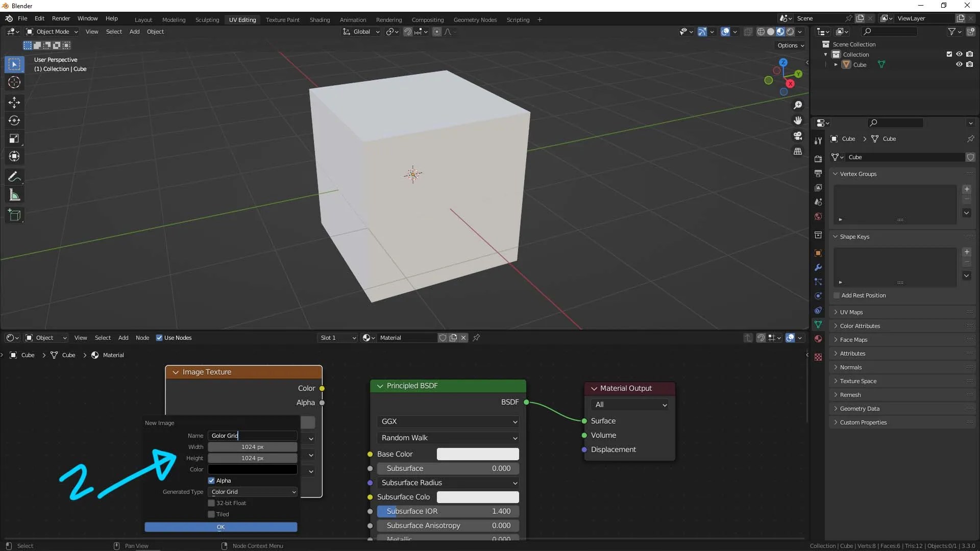Select the Rotate tool
Image resolution: width=980 pixels, height=551 pixels.
pos(14,120)
